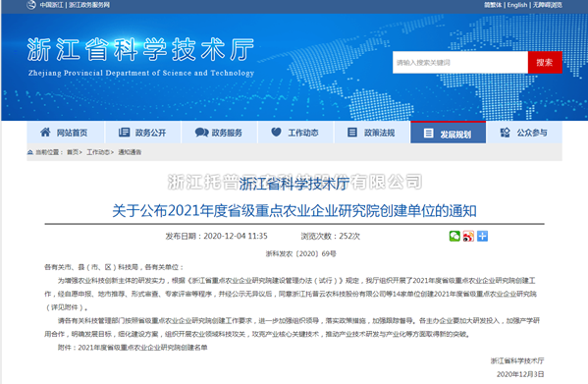Click the salutation line 各有关市、县...科技局
This screenshot has width=588, height=384.
(x=114, y=267)
